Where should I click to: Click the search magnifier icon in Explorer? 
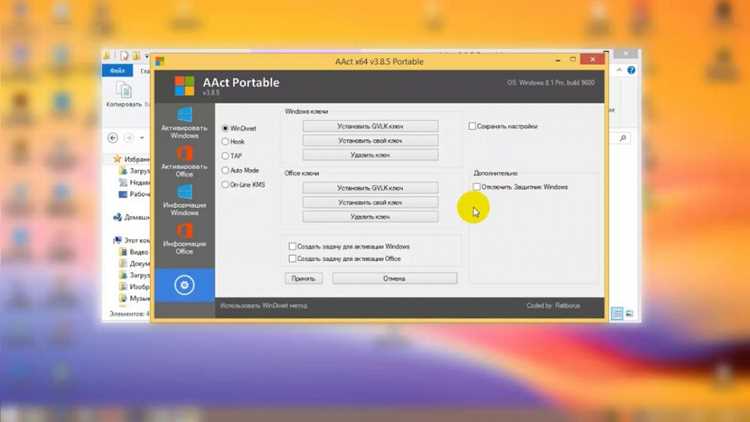(x=623, y=138)
